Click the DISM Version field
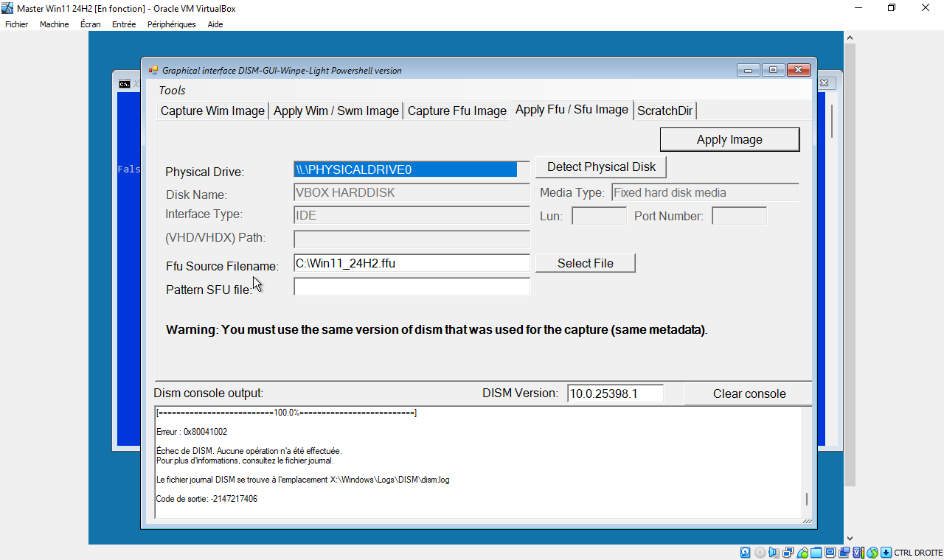The image size is (944, 560). 615,393
